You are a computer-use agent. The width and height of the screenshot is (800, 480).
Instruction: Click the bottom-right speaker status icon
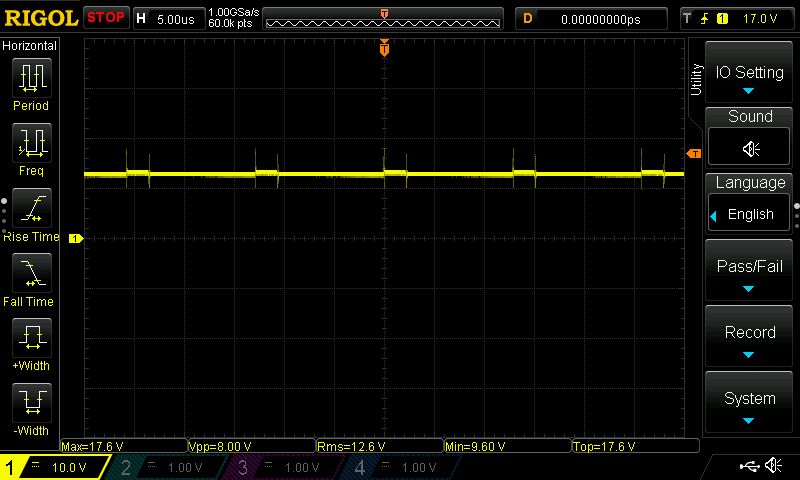click(774, 465)
